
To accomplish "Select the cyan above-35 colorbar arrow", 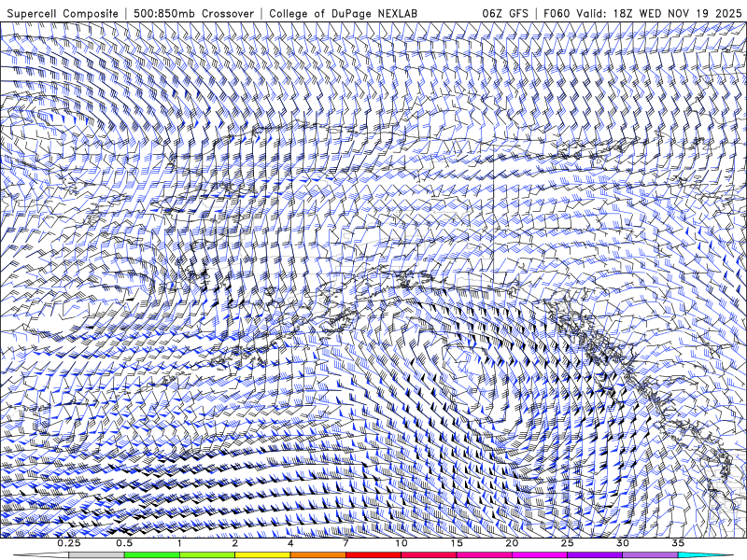I will point(706,555).
